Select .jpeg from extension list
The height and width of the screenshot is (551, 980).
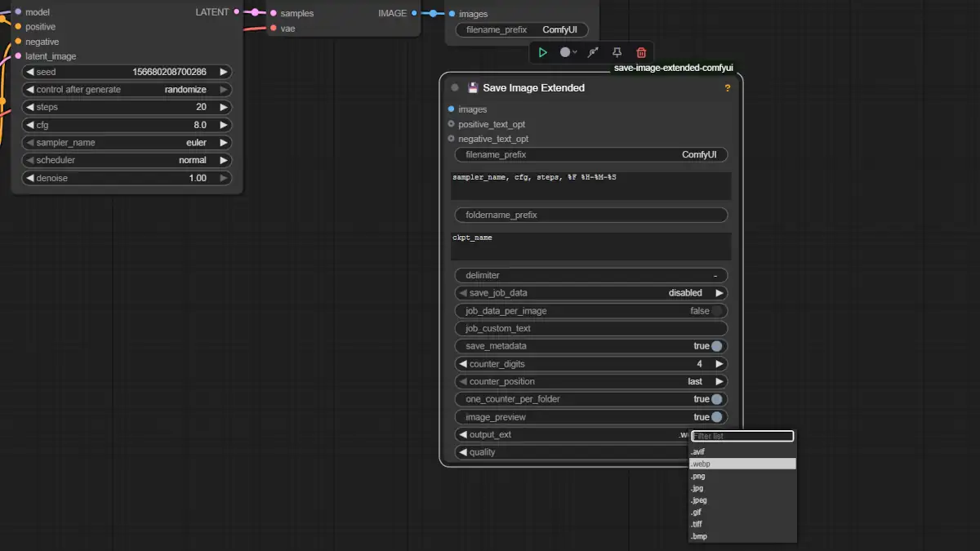click(x=742, y=500)
